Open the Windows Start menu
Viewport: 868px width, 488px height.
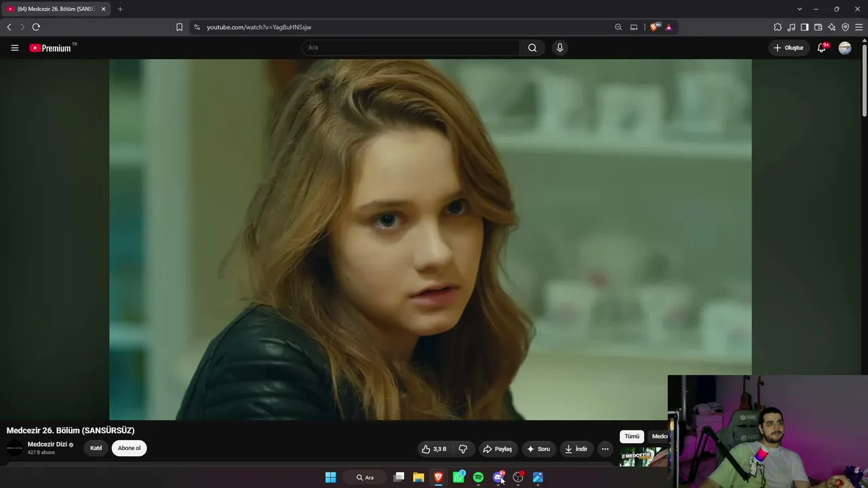pos(330,478)
